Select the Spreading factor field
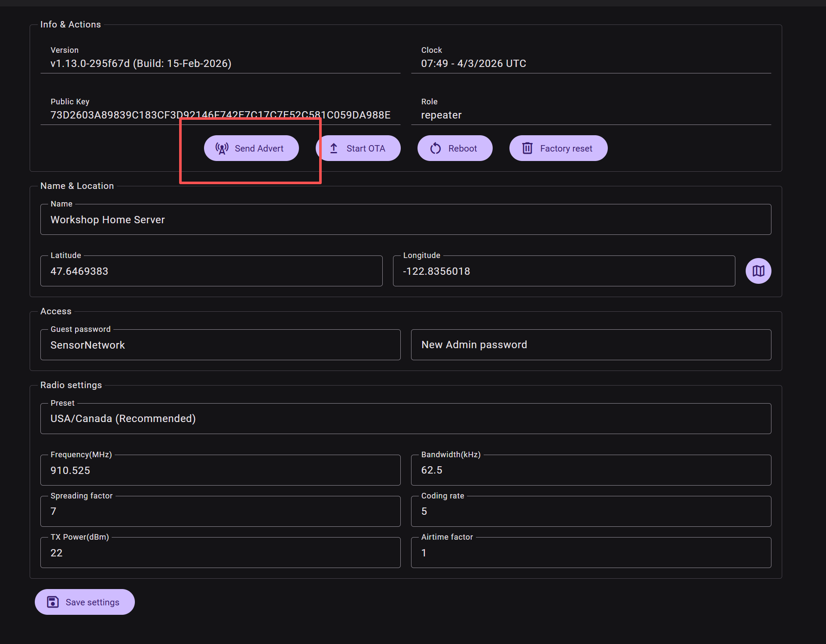This screenshot has height=644, width=826. (220, 512)
